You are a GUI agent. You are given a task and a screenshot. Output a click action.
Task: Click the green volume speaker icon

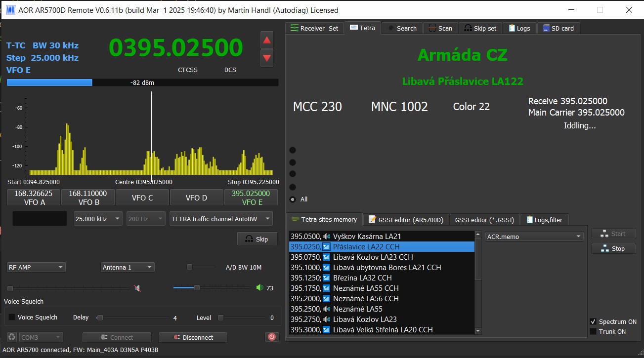(260, 287)
